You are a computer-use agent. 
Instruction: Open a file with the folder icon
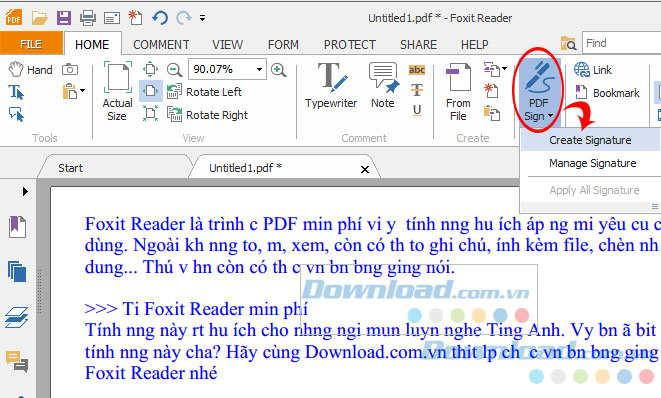tap(40, 18)
